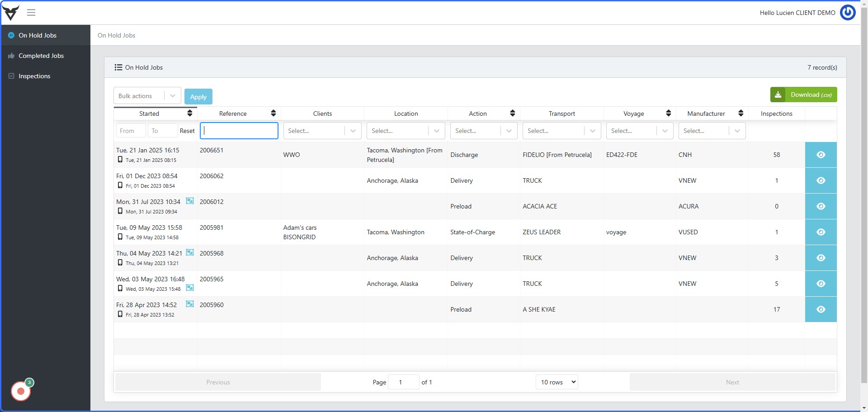
Task: Click reference 2006651
Action: pos(212,150)
